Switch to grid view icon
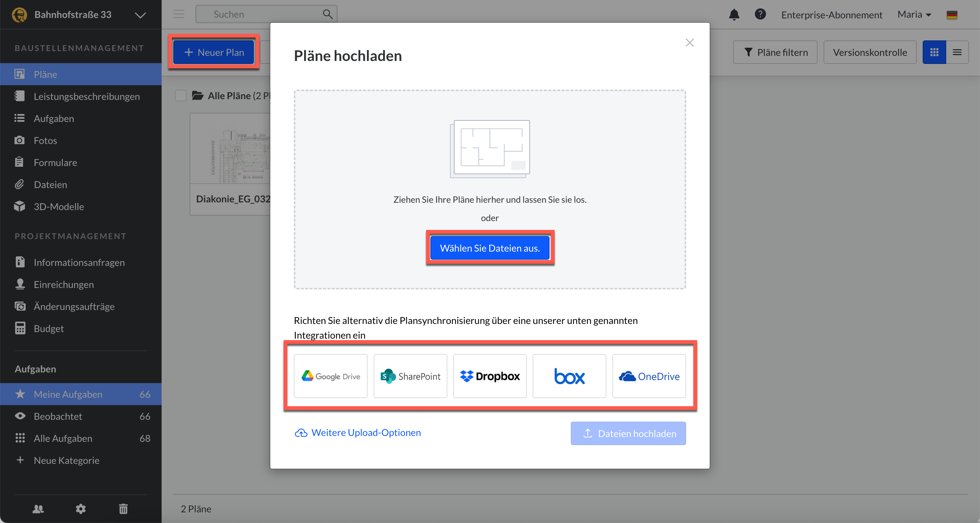The image size is (980, 523). click(934, 52)
